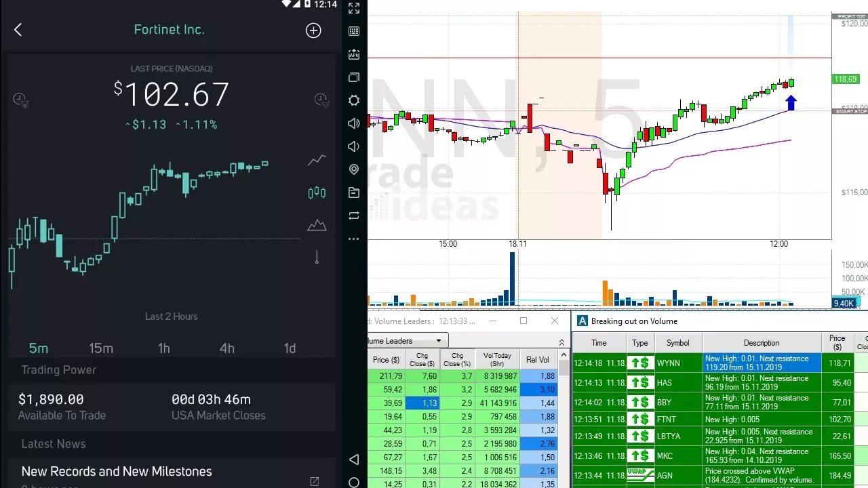Tap the Android home circle button
This screenshot has height=488, width=868.
[x=354, y=483]
